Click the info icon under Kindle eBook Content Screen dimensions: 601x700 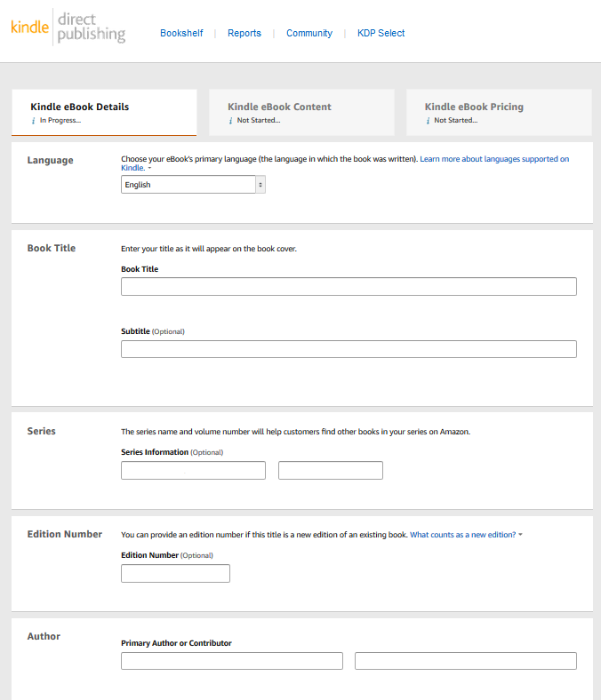231,120
